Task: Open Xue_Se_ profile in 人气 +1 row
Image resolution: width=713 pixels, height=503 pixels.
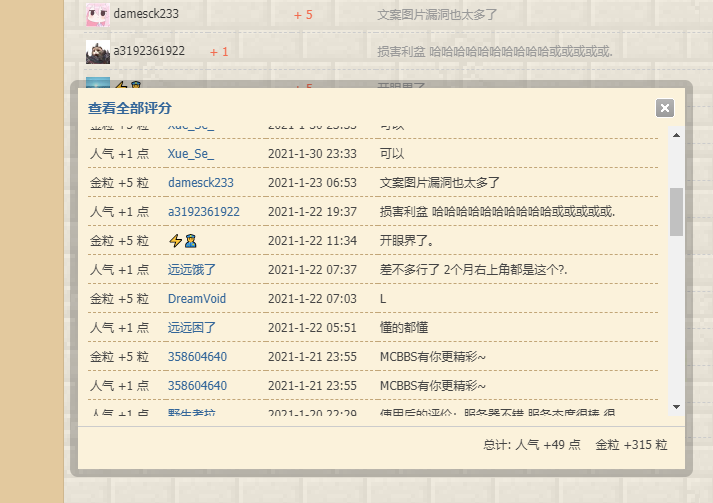Action: pyautogui.click(x=191, y=154)
